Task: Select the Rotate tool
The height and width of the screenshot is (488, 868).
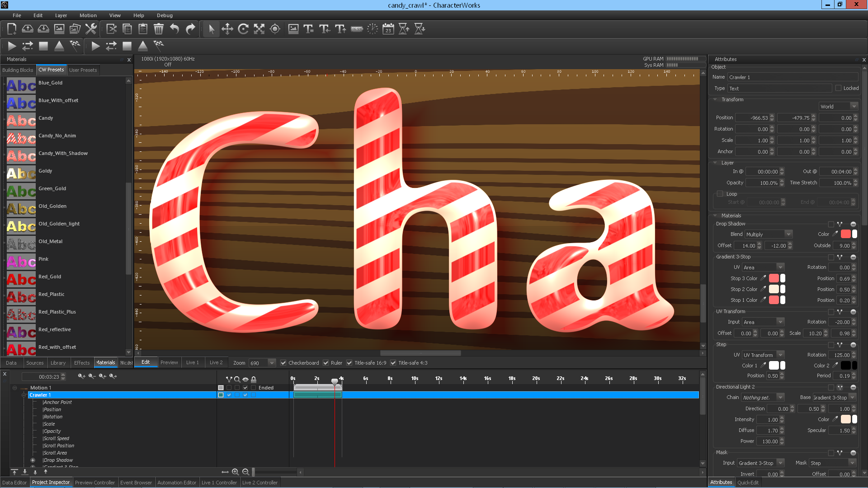Action: [243, 29]
